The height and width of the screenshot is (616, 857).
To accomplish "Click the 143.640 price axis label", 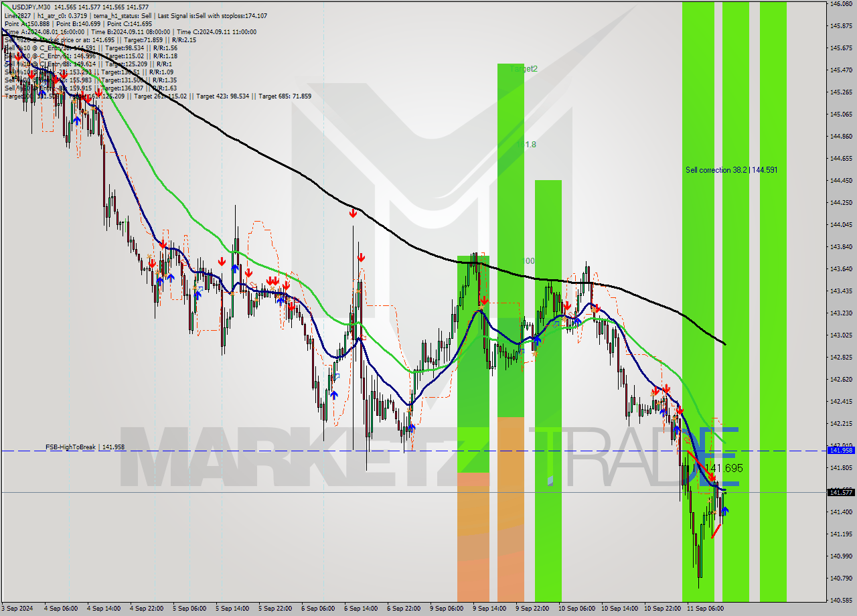I will pyautogui.click(x=841, y=268).
